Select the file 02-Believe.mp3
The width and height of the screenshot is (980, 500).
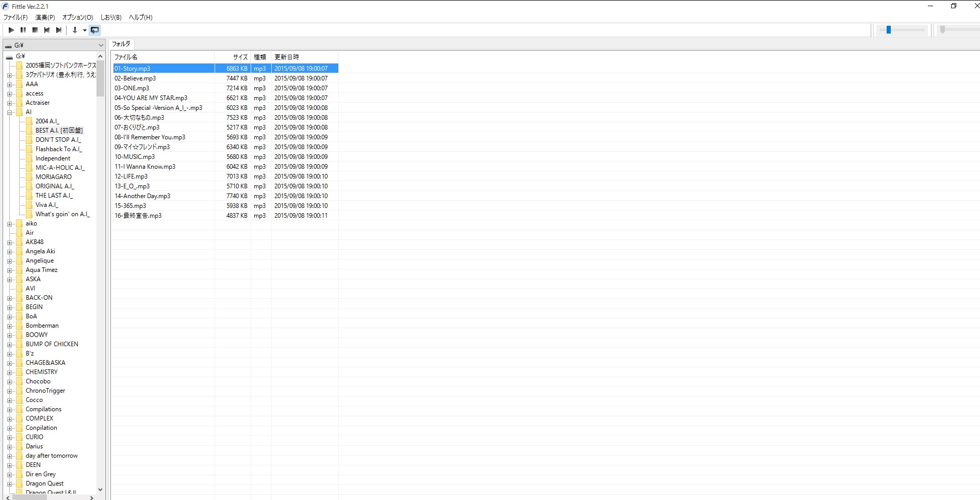225,78
